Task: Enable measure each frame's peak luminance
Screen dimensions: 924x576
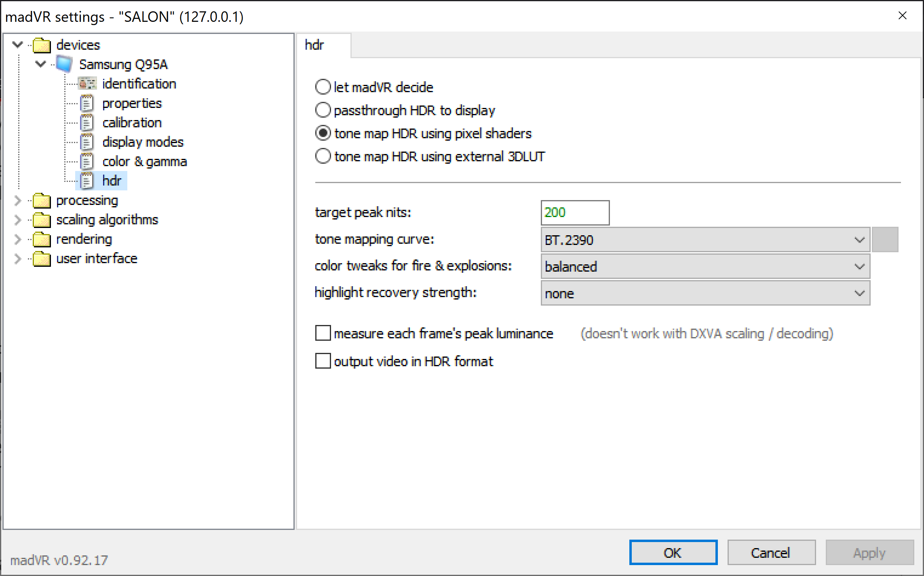Action: pos(323,333)
